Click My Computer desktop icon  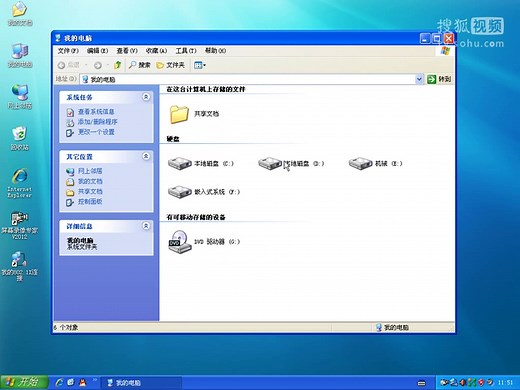coord(20,55)
